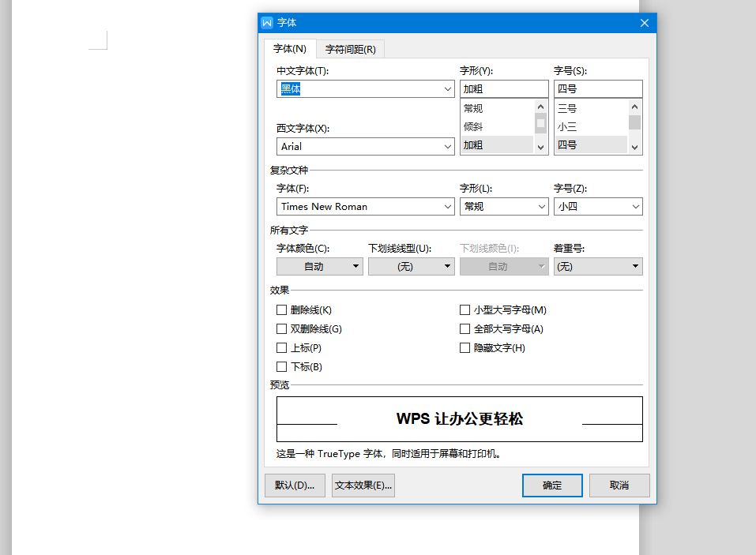Open the 中文字体 dropdown showing 黑体

(x=366, y=88)
